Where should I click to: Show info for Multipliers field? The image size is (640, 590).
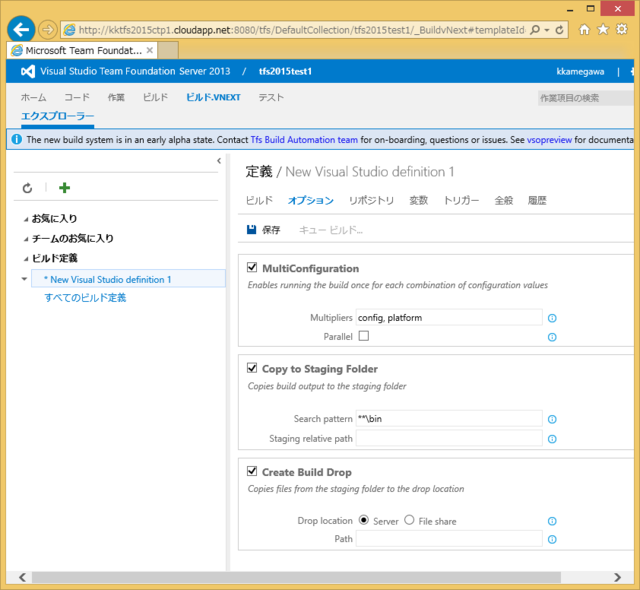(x=552, y=318)
